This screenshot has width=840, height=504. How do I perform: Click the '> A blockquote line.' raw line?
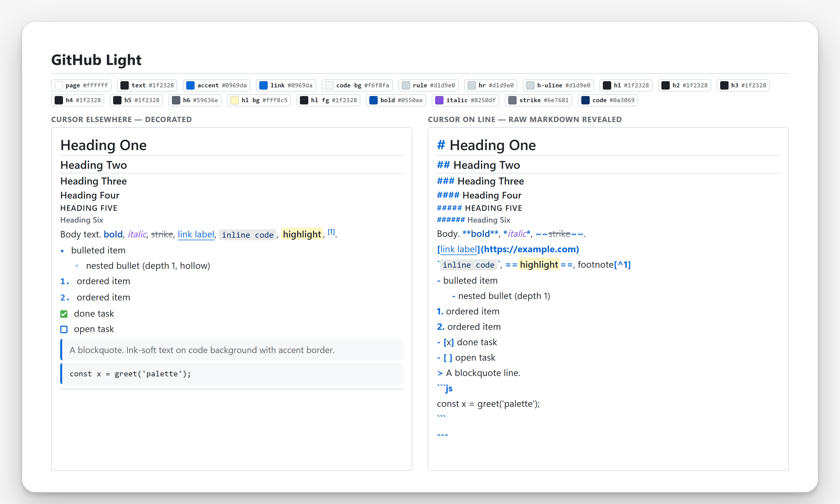click(479, 373)
